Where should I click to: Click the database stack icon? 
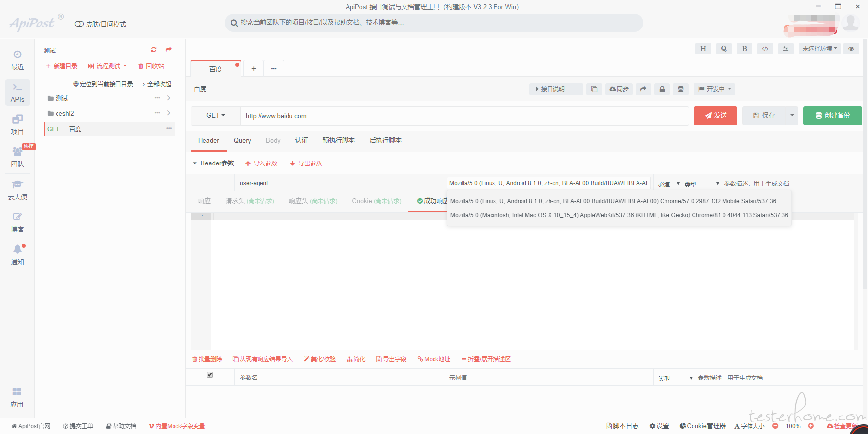coord(680,89)
